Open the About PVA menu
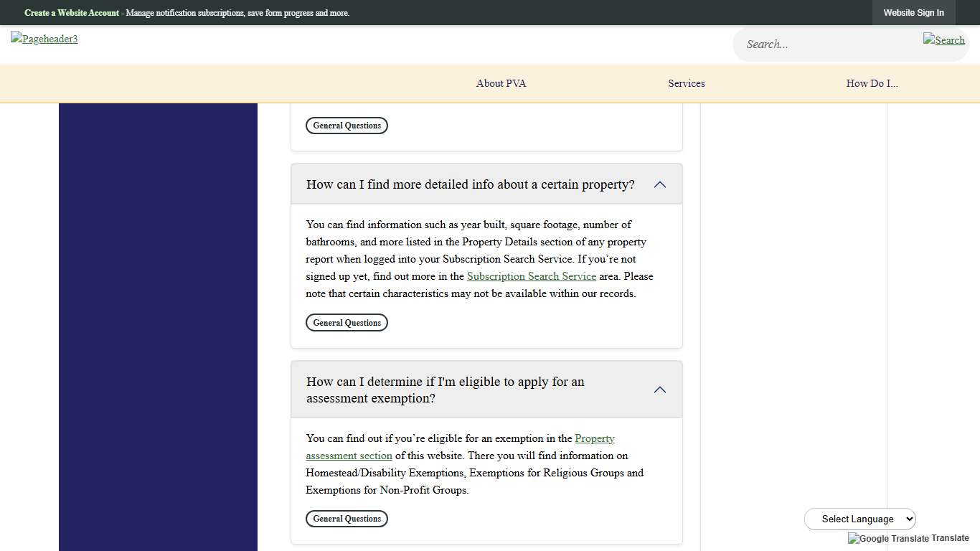Viewport: 980px width, 551px height. tap(501, 83)
